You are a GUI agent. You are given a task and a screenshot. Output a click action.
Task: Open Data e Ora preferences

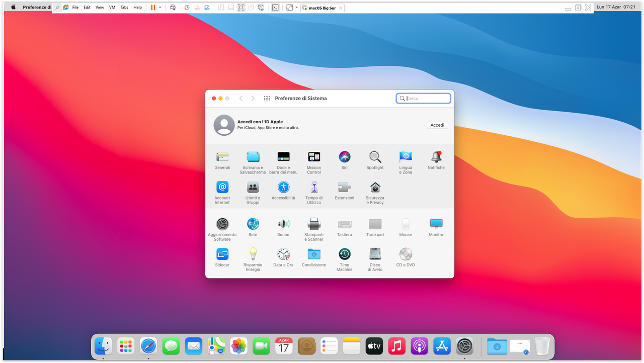[283, 257]
